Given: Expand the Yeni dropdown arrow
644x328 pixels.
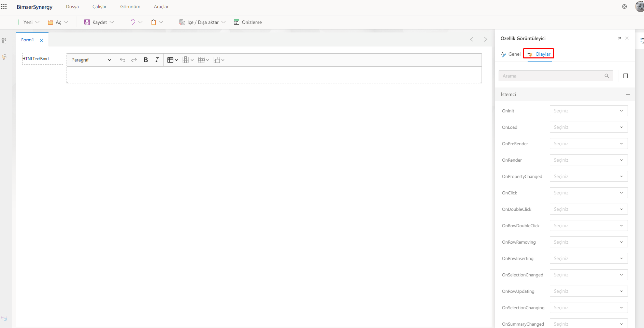Looking at the screenshot, I should [38, 22].
